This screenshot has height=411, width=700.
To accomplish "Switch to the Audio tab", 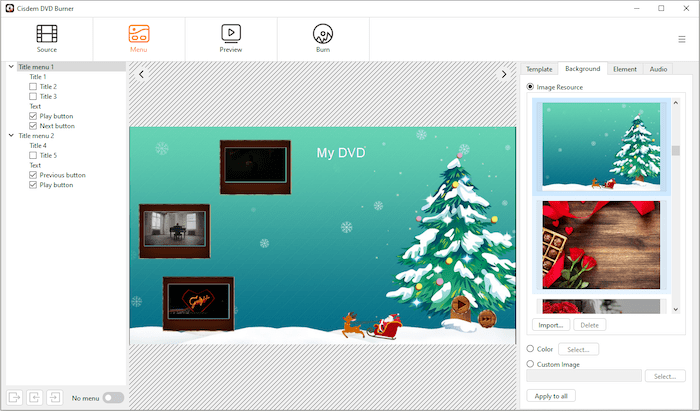I will click(x=658, y=69).
